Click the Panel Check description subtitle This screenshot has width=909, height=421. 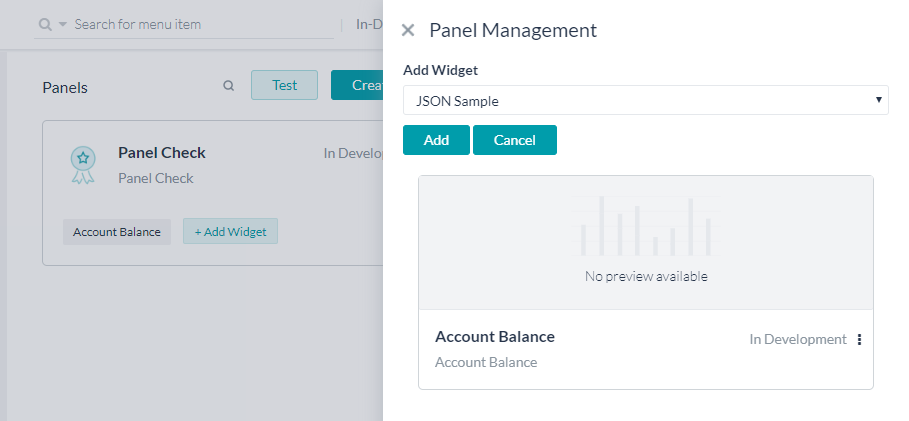[155, 178]
